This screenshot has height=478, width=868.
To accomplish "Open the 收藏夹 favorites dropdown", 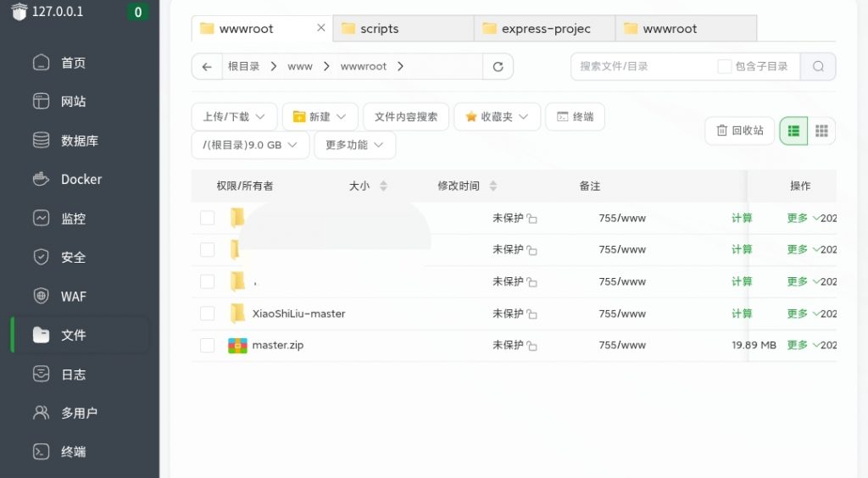I will pos(497,117).
